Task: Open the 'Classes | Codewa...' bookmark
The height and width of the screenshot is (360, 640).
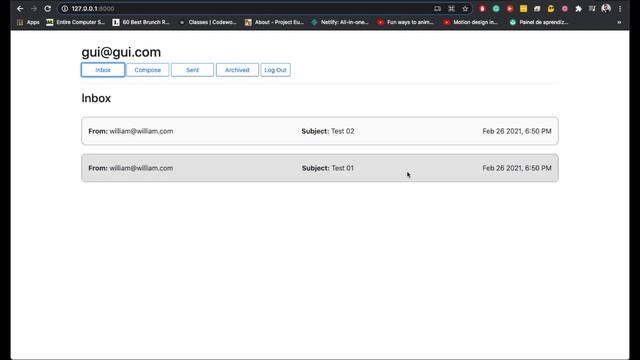Action: [208, 22]
